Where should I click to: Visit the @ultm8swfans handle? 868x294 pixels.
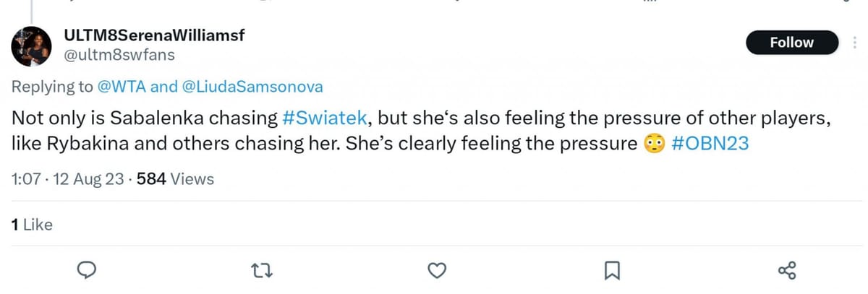click(119, 55)
